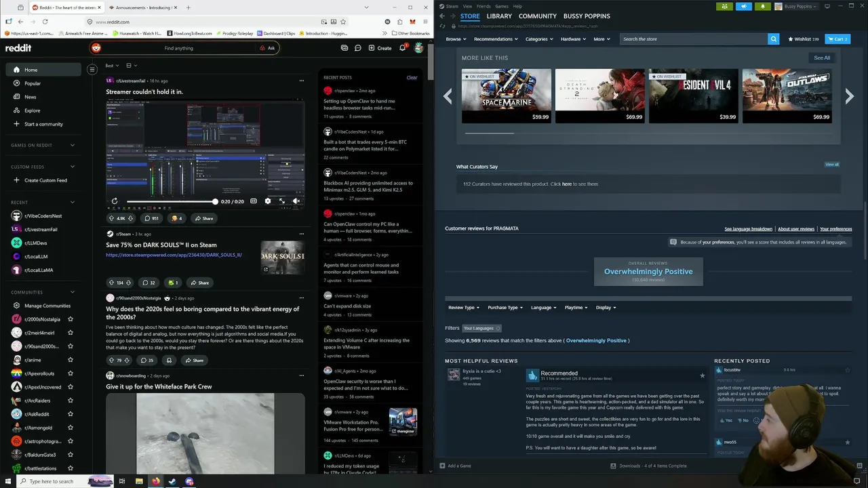
Task: Replay the LivestreamFail video
Action: click(115, 201)
